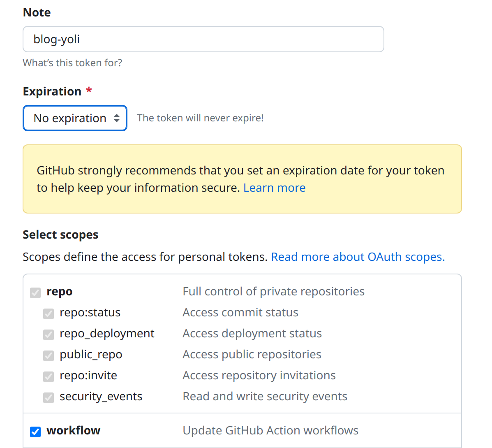Click the public_repo label text

point(91,355)
